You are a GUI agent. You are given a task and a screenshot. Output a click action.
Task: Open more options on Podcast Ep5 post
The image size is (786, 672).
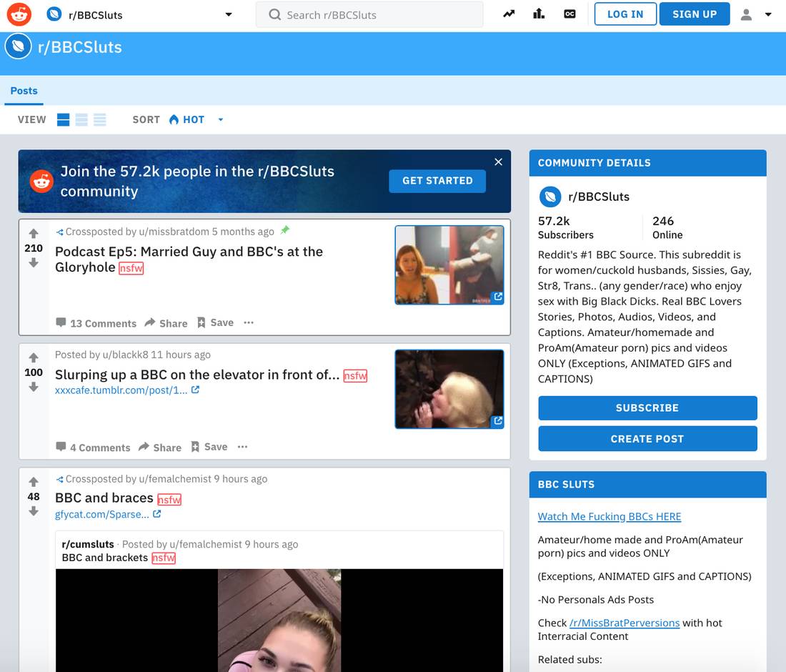click(x=249, y=322)
